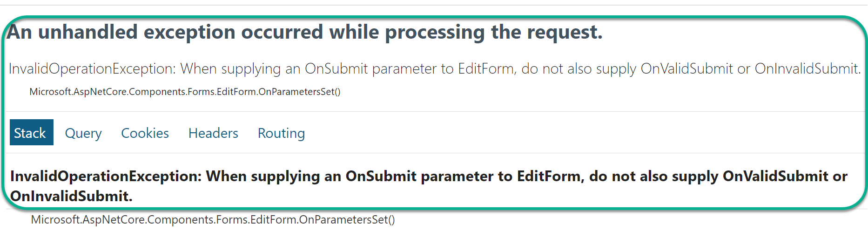868x231 pixels.
Task: Click OnSubmit in the bold stack message
Action: tap(381, 177)
